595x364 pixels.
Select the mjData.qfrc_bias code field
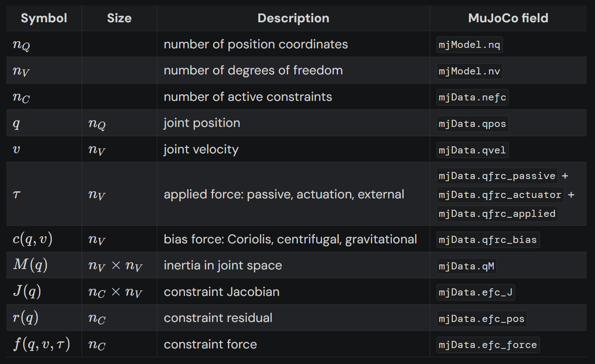point(488,240)
